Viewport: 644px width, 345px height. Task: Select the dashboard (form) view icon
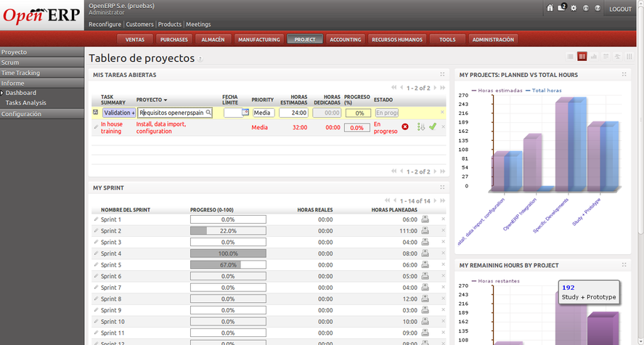582,57
